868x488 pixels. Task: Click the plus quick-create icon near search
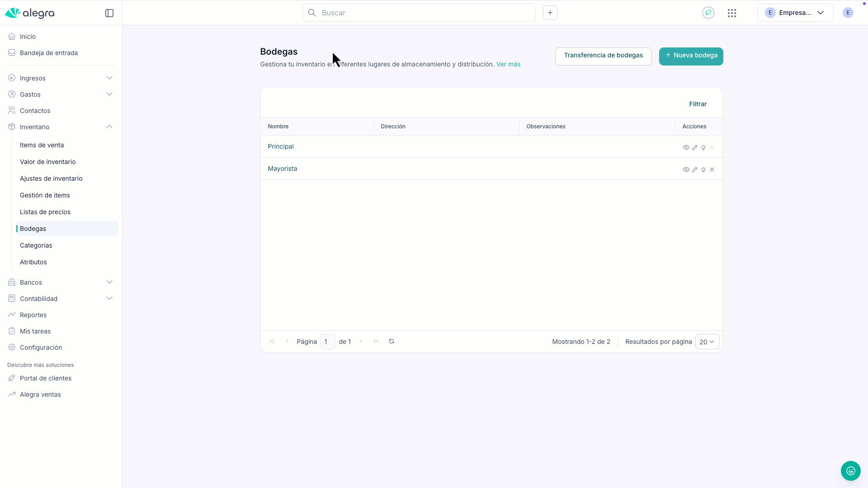[550, 13]
